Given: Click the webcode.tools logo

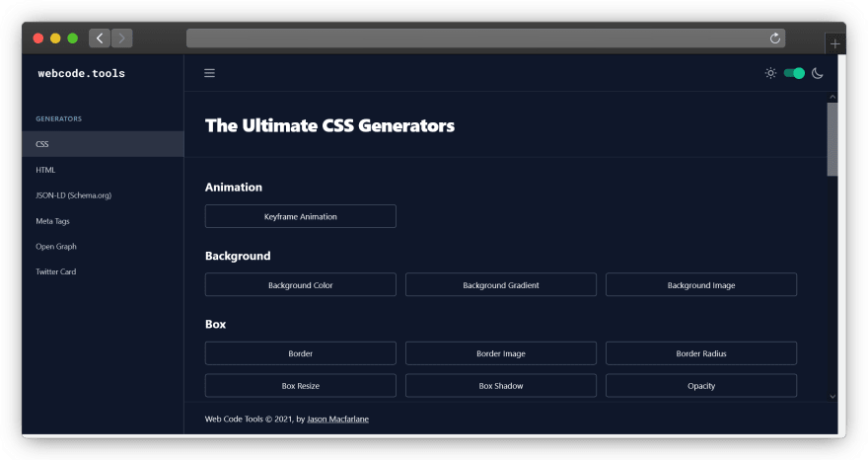Looking at the screenshot, I should click(x=81, y=73).
